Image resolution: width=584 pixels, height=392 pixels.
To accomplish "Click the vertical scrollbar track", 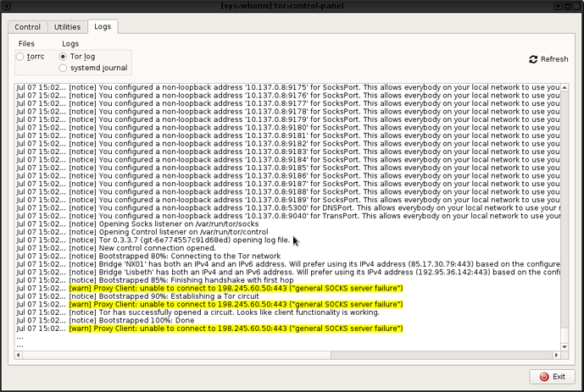I will click(565, 254).
